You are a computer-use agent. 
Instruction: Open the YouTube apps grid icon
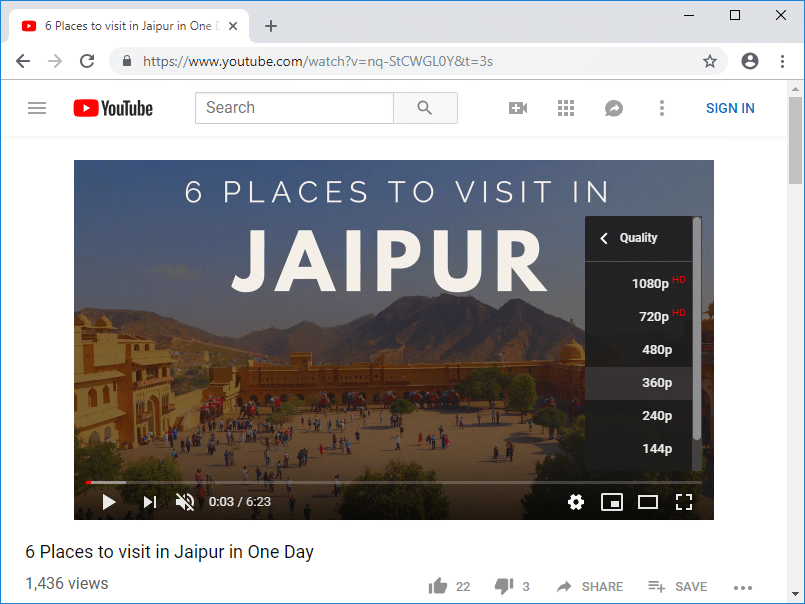pyautogui.click(x=566, y=108)
